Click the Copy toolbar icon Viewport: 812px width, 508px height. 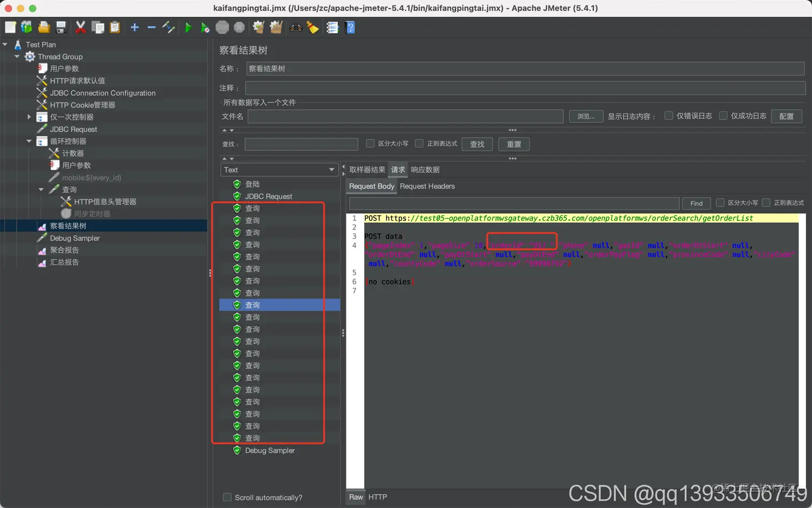point(98,27)
